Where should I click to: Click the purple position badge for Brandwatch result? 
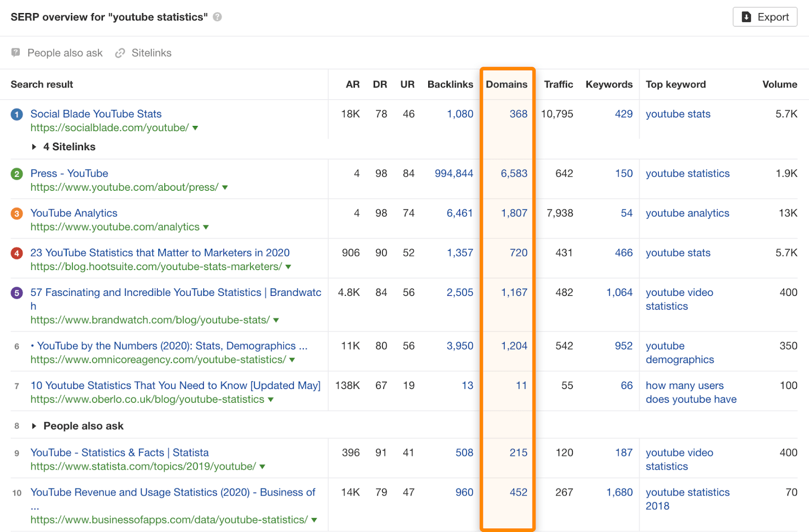tap(16, 292)
